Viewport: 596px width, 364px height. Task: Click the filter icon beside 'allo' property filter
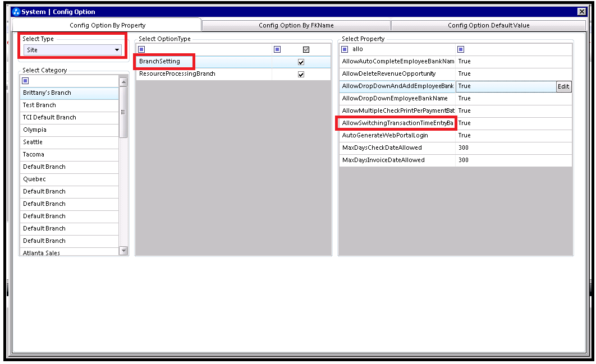pyautogui.click(x=345, y=49)
